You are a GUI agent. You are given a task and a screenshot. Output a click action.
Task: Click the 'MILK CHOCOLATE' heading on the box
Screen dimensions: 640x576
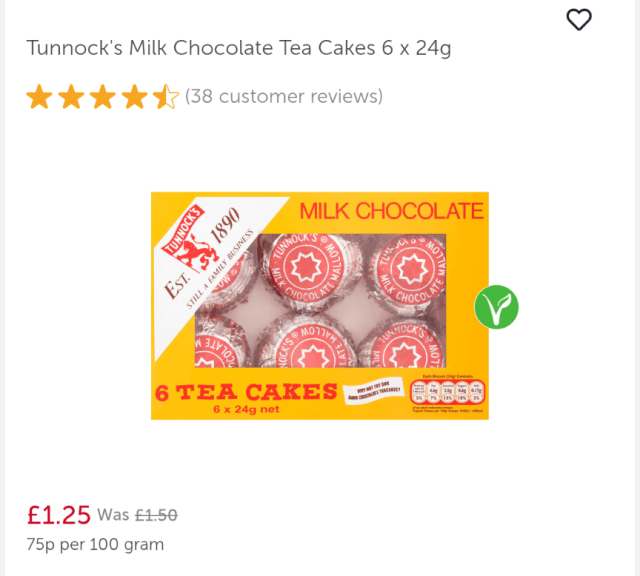391,211
